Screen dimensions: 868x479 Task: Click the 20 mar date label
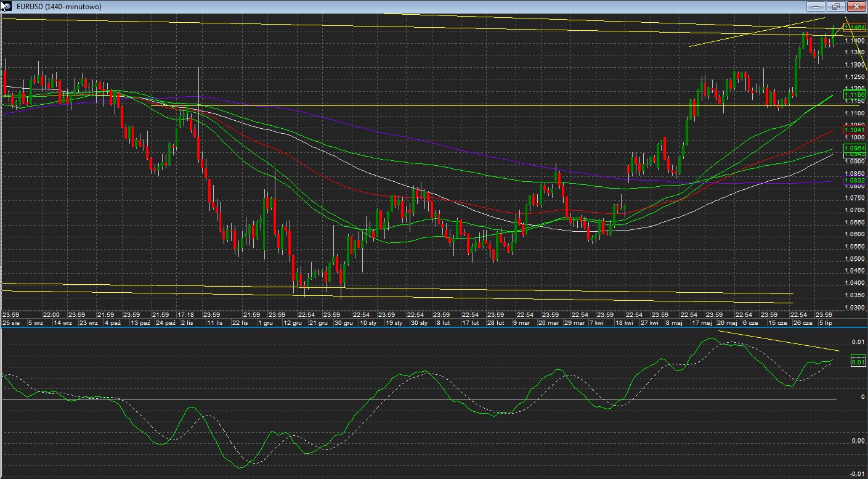coord(548,322)
